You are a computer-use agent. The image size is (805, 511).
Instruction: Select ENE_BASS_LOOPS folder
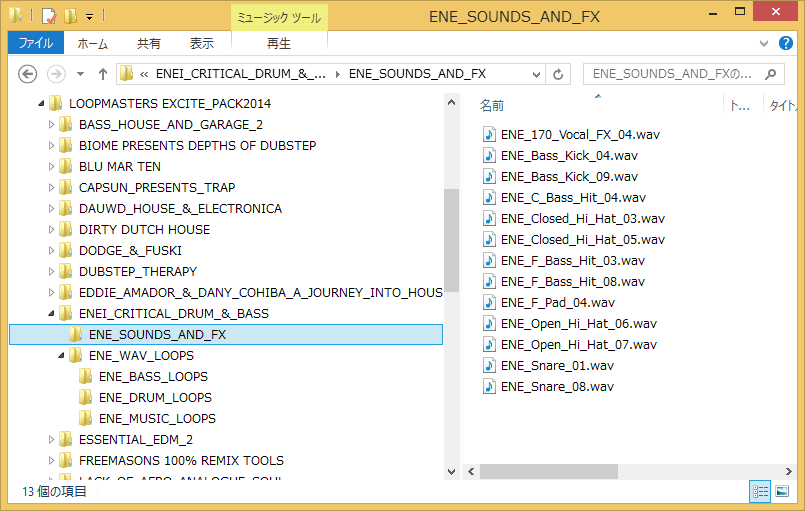click(x=153, y=376)
